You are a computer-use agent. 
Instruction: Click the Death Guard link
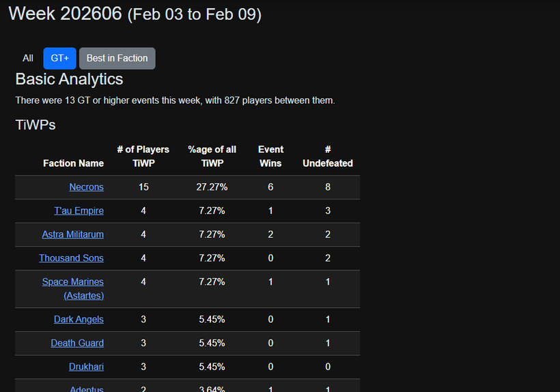click(77, 343)
